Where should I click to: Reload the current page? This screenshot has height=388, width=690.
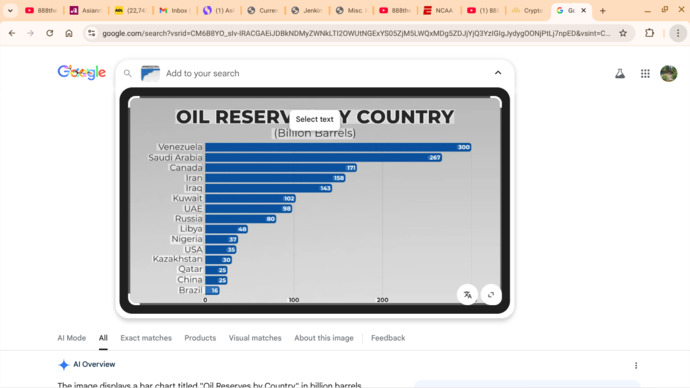50,33
